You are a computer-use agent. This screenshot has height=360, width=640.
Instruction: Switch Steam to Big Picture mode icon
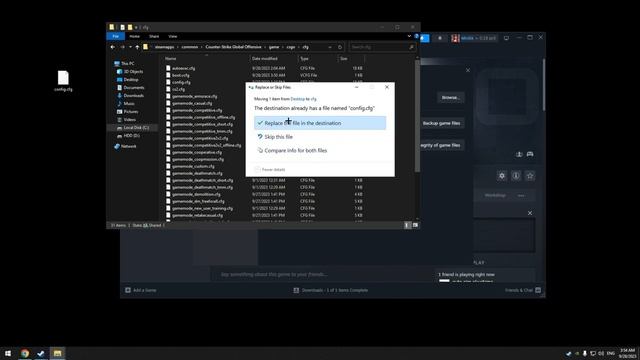[506, 38]
